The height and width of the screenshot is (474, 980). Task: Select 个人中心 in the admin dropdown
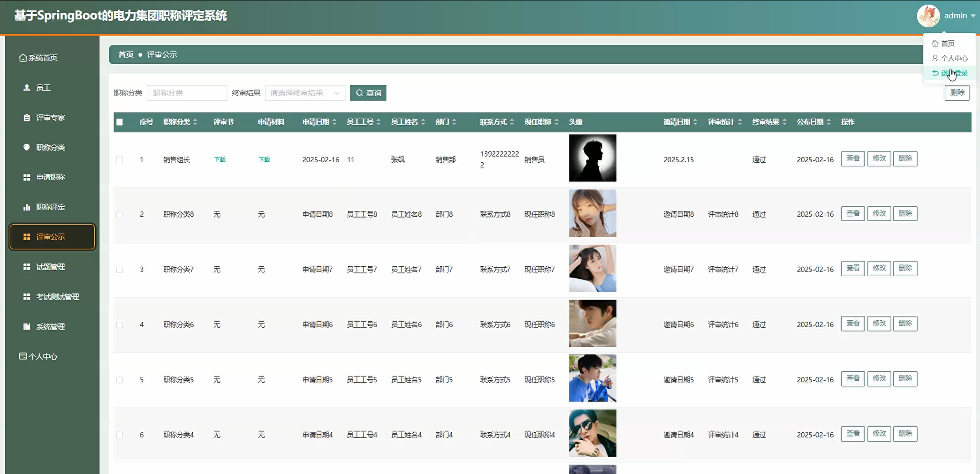pos(950,58)
